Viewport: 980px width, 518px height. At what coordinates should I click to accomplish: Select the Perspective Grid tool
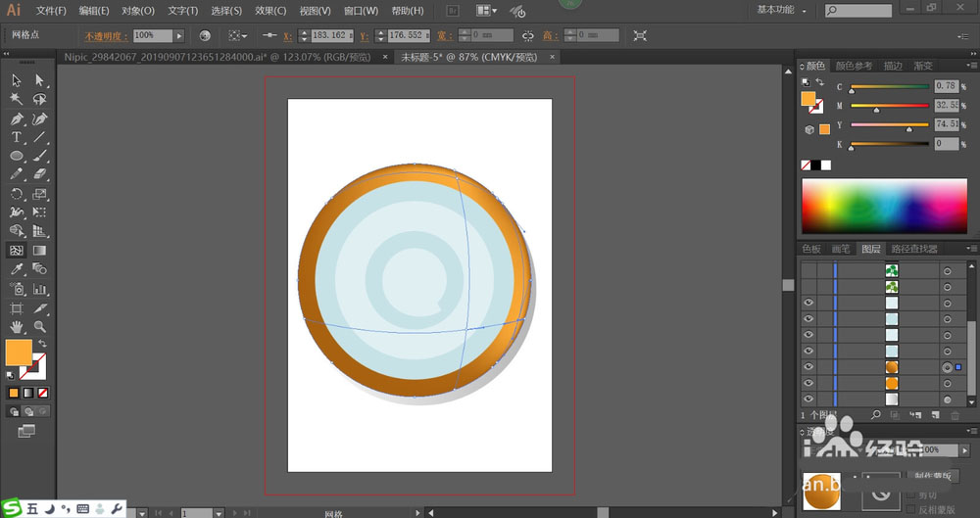40,231
